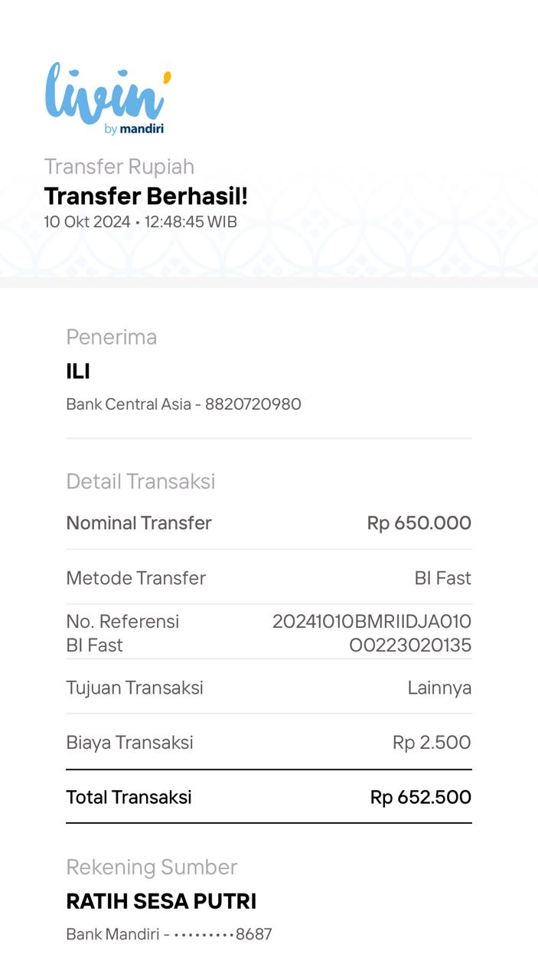
Task: Select the BI Fast reference number
Action: pos(372,633)
